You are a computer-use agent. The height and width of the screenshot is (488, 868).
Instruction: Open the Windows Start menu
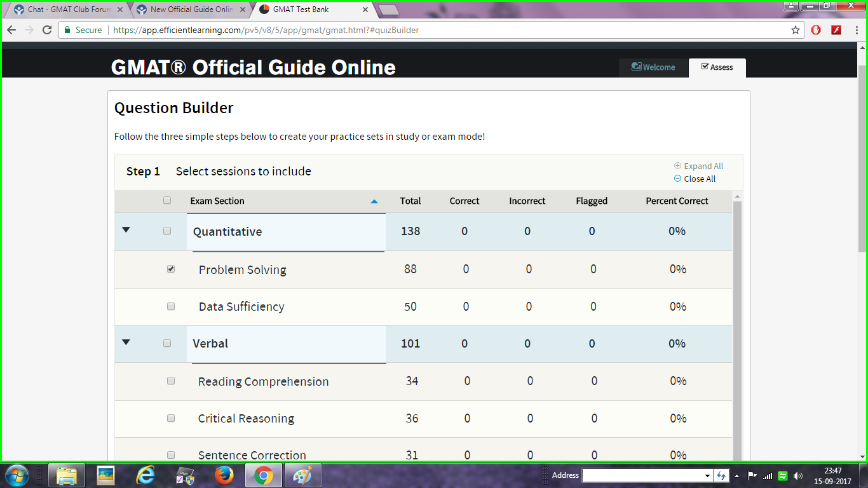tap(16, 475)
